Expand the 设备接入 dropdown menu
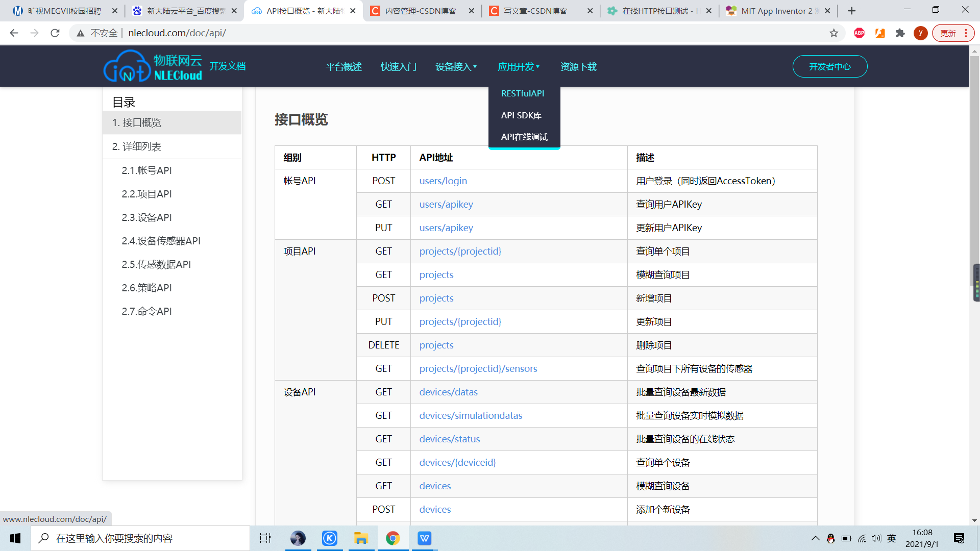 pos(456,67)
